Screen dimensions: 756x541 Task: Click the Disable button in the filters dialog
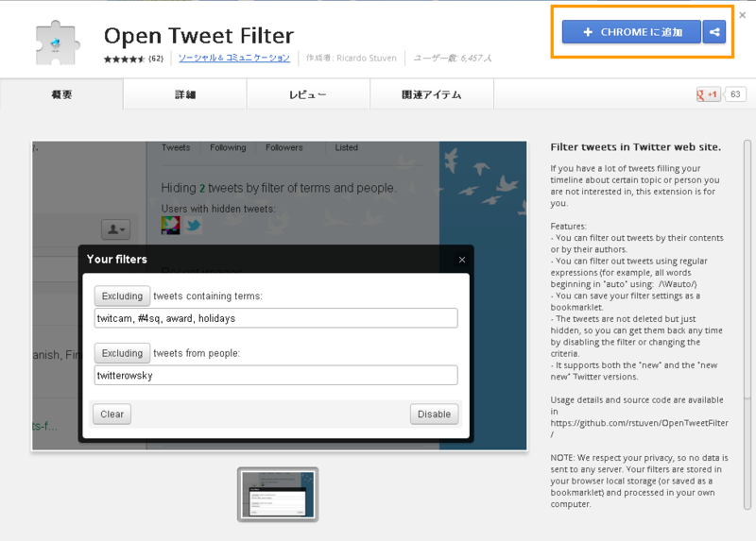[x=434, y=414]
